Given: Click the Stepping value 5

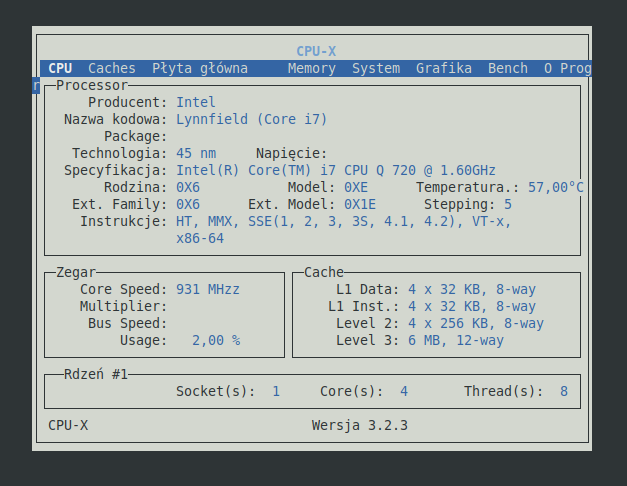Looking at the screenshot, I should [508, 204].
